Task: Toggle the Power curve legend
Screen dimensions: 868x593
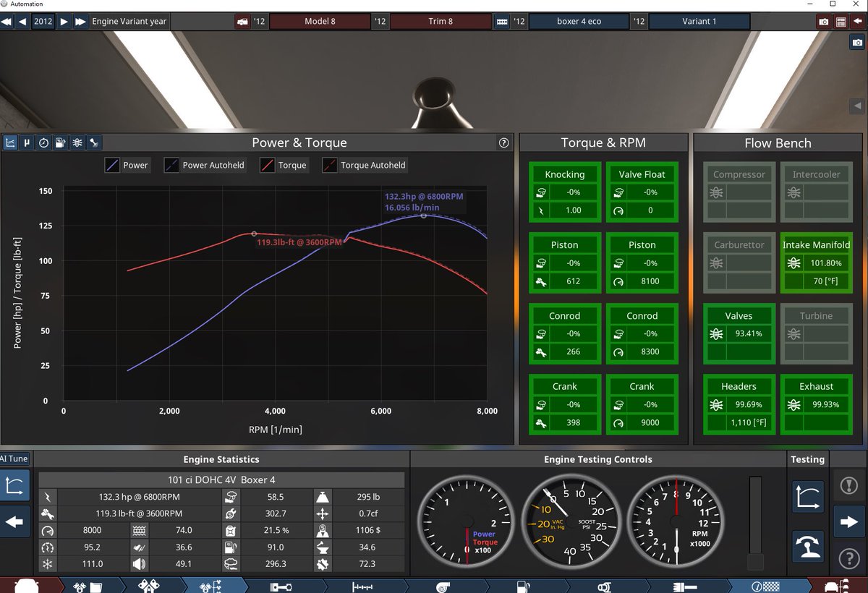Action: 127,165
